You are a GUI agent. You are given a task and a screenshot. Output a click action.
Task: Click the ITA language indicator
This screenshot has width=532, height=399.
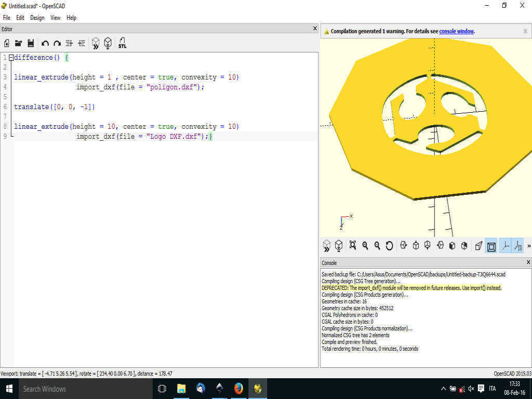click(x=493, y=389)
